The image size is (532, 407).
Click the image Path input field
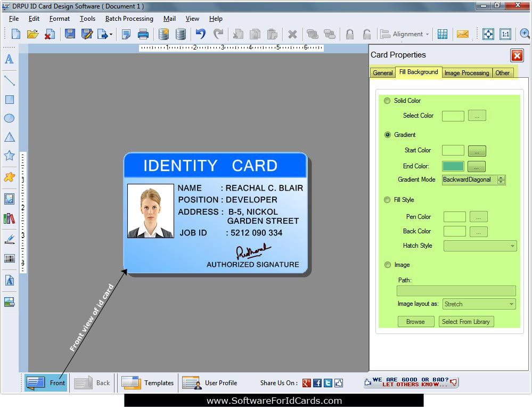tap(456, 291)
